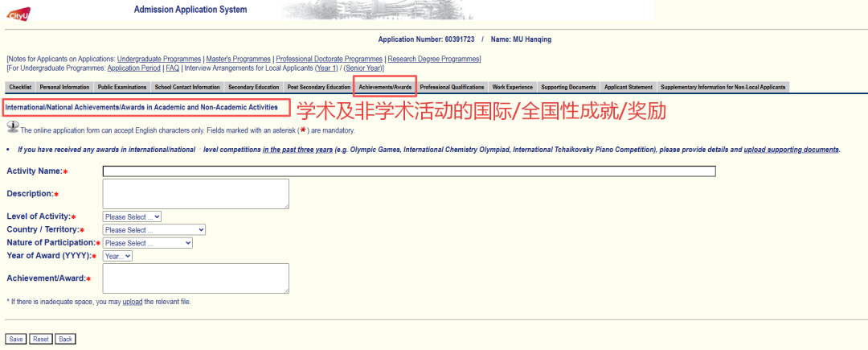Click the Back button
The height and width of the screenshot is (350, 868).
65,339
